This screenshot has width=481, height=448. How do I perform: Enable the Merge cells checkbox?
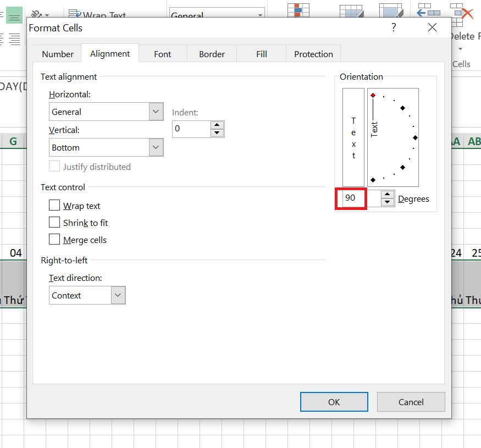54,240
